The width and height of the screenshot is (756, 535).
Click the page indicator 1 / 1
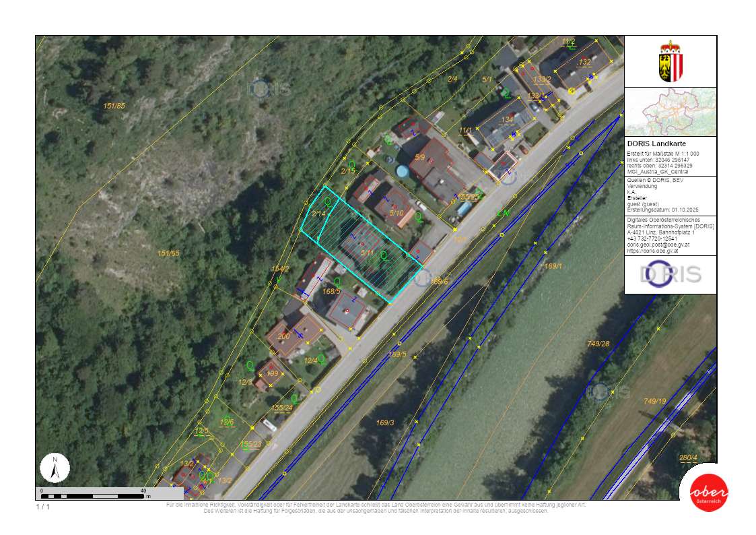(42, 507)
